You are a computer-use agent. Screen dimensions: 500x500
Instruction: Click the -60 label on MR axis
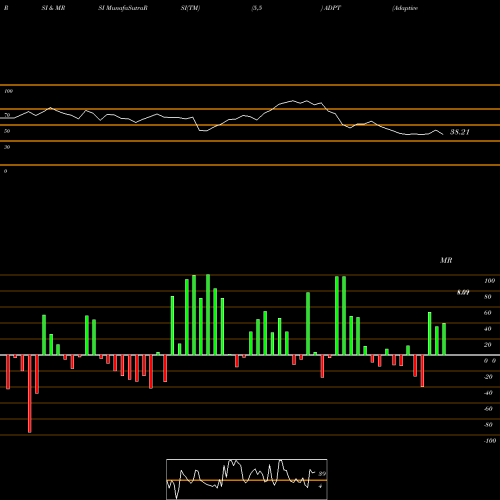coord(488,409)
